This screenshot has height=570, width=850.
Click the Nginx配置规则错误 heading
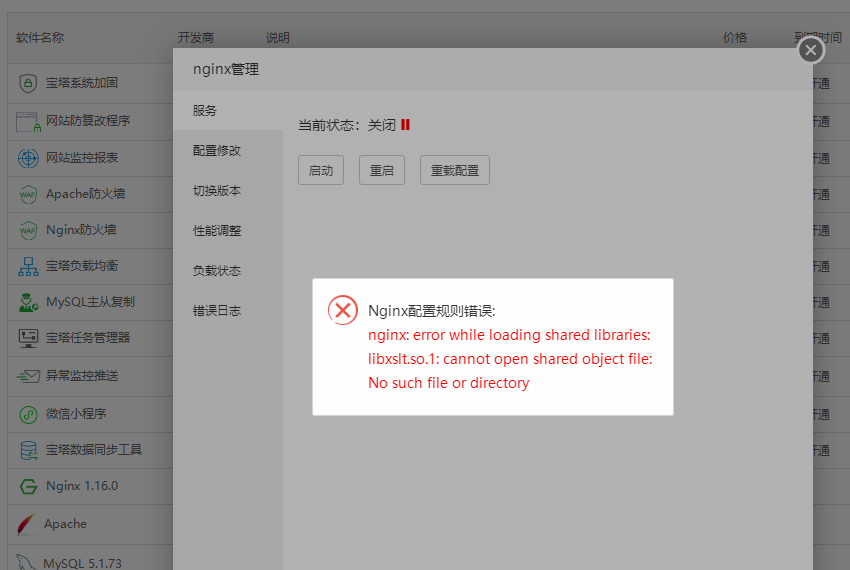tap(432, 311)
